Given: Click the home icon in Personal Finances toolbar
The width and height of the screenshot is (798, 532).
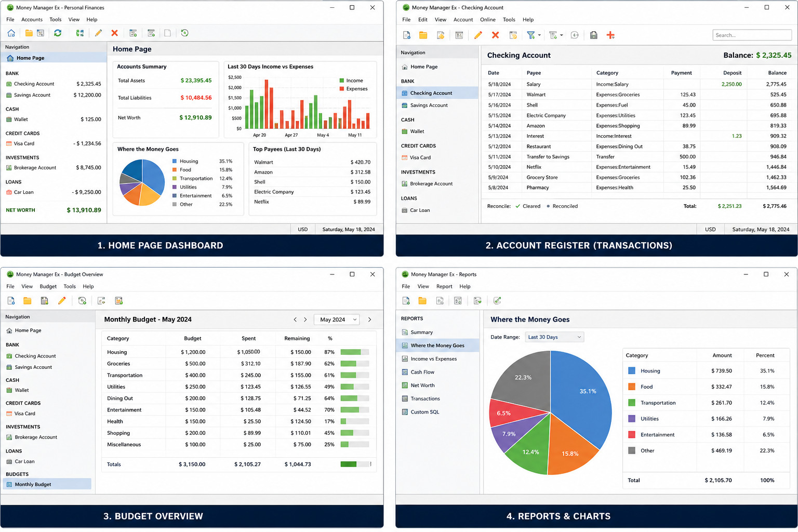Looking at the screenshot, I should pyautogui.click(x=11, y=33).
